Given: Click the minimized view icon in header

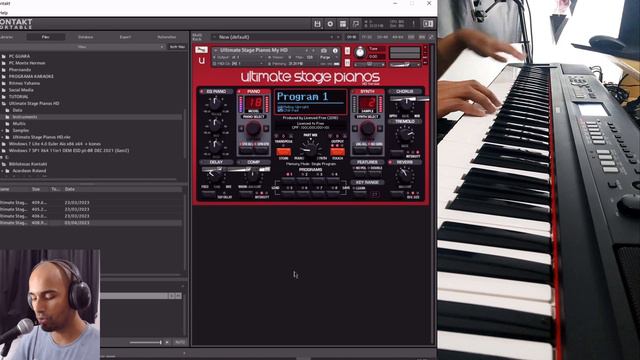Looking at the screenshot, I should pyautogui.click(x=356, y=24).
